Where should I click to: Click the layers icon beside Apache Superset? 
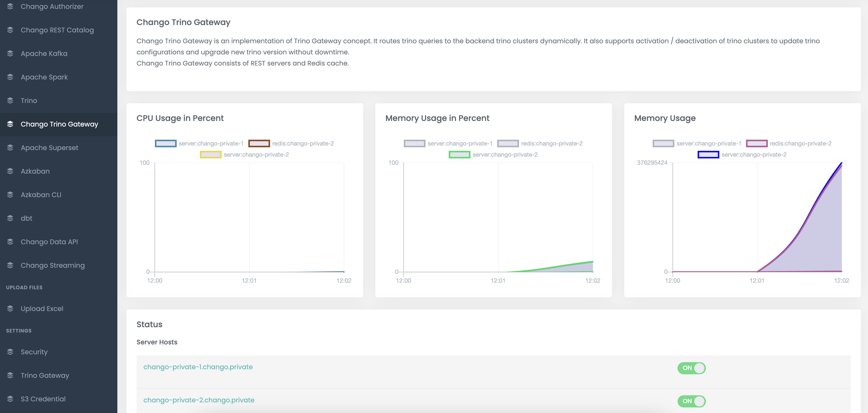click(x=10, y=148)
